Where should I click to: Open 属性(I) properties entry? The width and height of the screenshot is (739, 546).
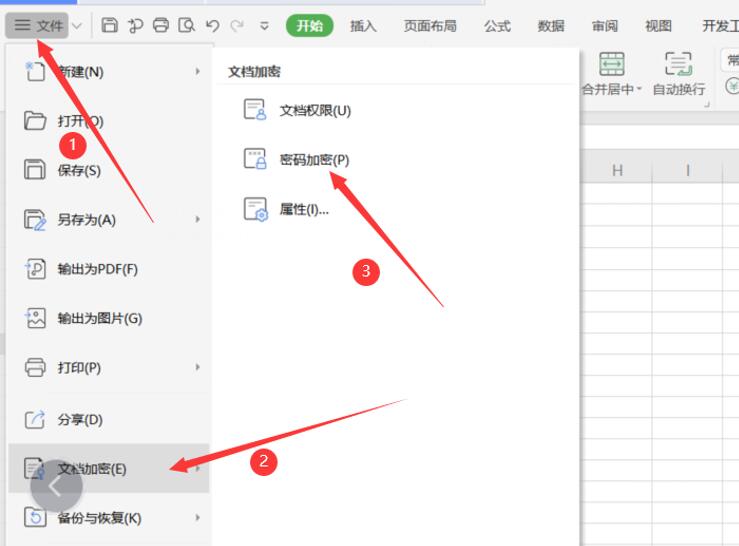click(303, 210)
